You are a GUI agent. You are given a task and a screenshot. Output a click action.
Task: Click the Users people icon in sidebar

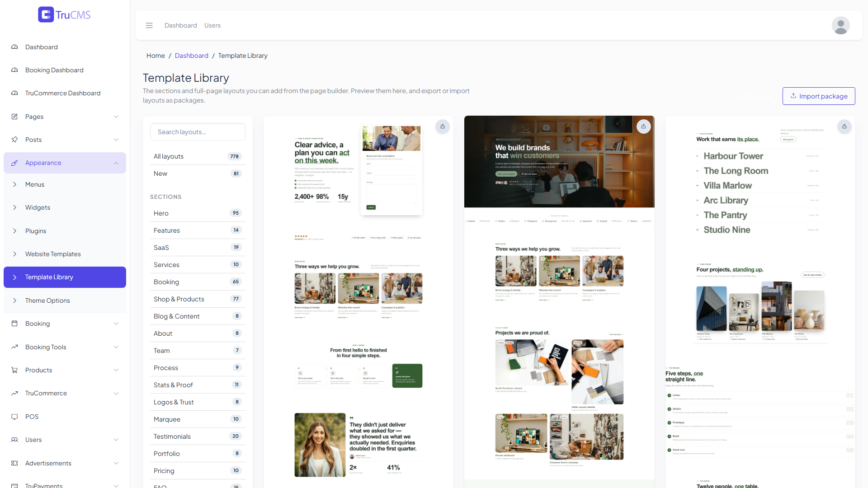point(14,440)
